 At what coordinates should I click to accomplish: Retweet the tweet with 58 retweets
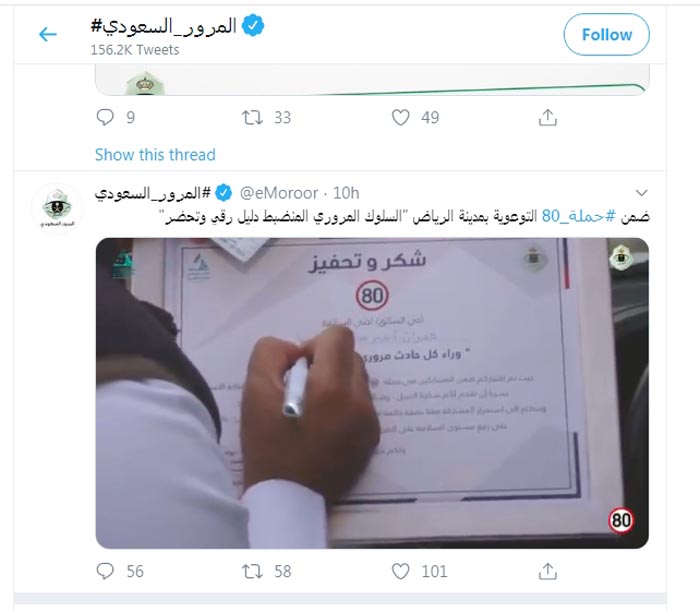click(x=252, y=571)
